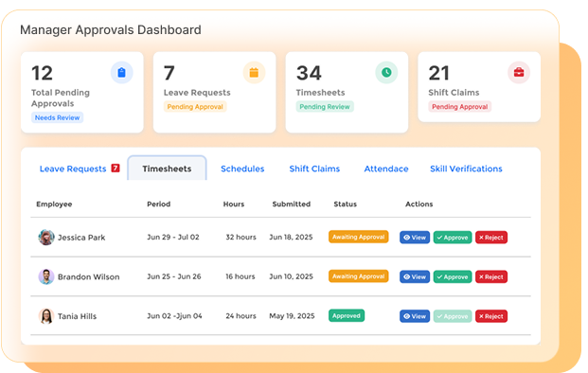Image resolution: width=588 pixels, height=373 pixels.
Task: View Tania Hills' timesheet
Action: [x=415, y=316]
